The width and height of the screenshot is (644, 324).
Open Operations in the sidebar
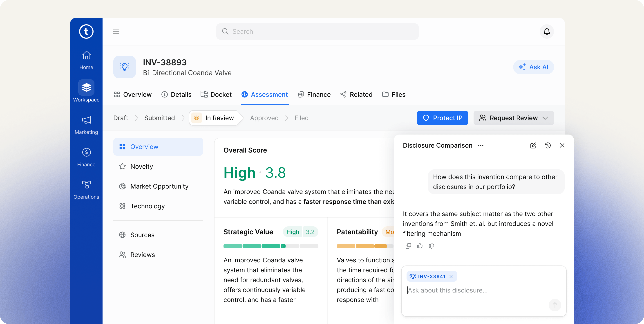click(86, 190)
